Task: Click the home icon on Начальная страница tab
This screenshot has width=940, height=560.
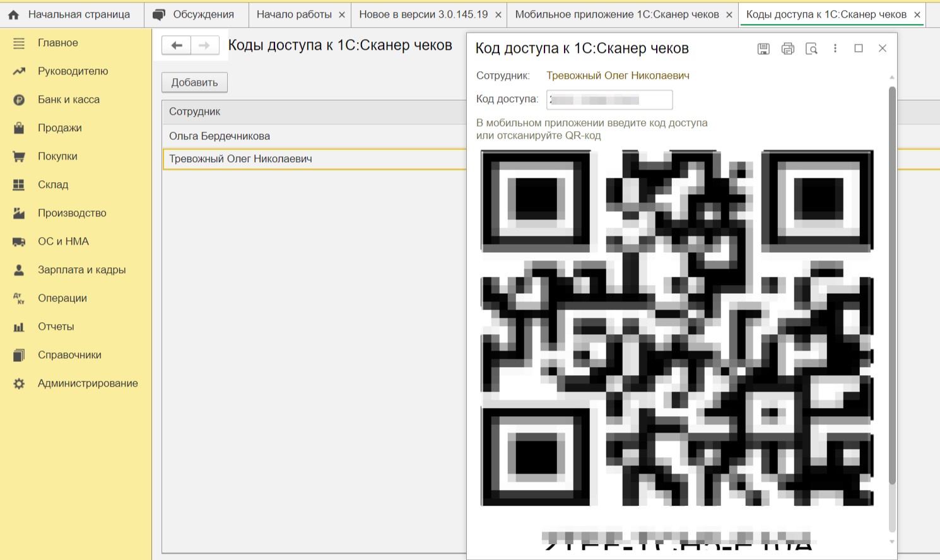Action: pyautogui.click(x=13, y=15)
